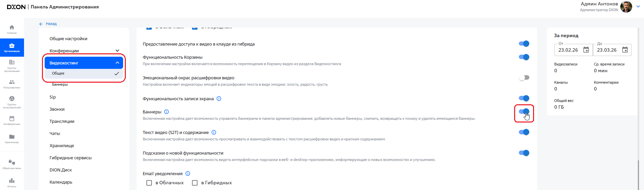This screenshot has width=644, height=190.
Task: Open Группы организаций sidebar icon
Action: coord(12,65)
